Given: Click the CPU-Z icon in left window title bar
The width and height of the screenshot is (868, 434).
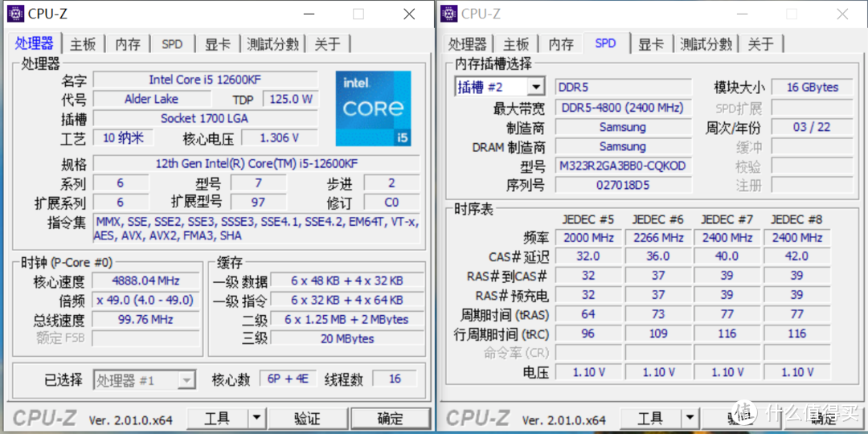Looking at the screenshot, I should 14,14.
